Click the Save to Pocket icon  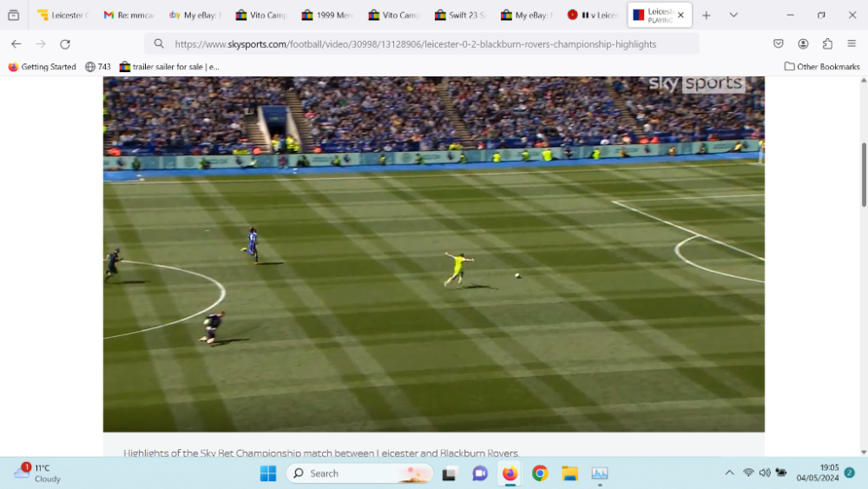click(x=779, y=43)
